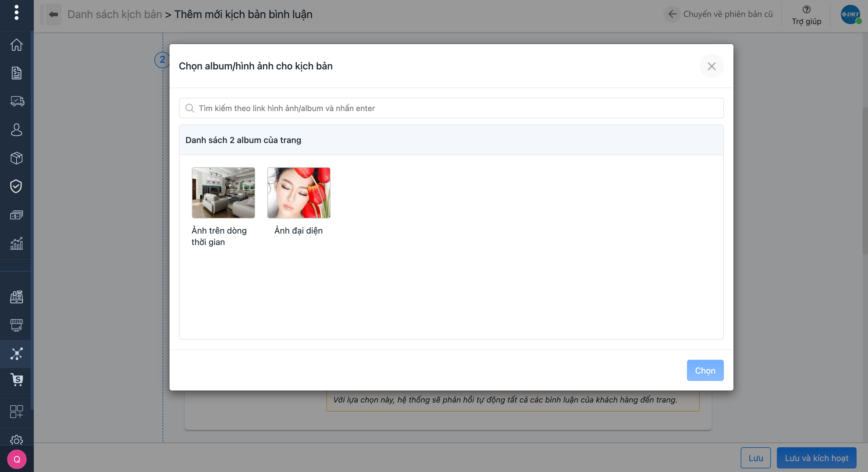This screenshot has height=472, width=868.
Task: Open the shopping cart S icon
Action: (x=16, y=380)
